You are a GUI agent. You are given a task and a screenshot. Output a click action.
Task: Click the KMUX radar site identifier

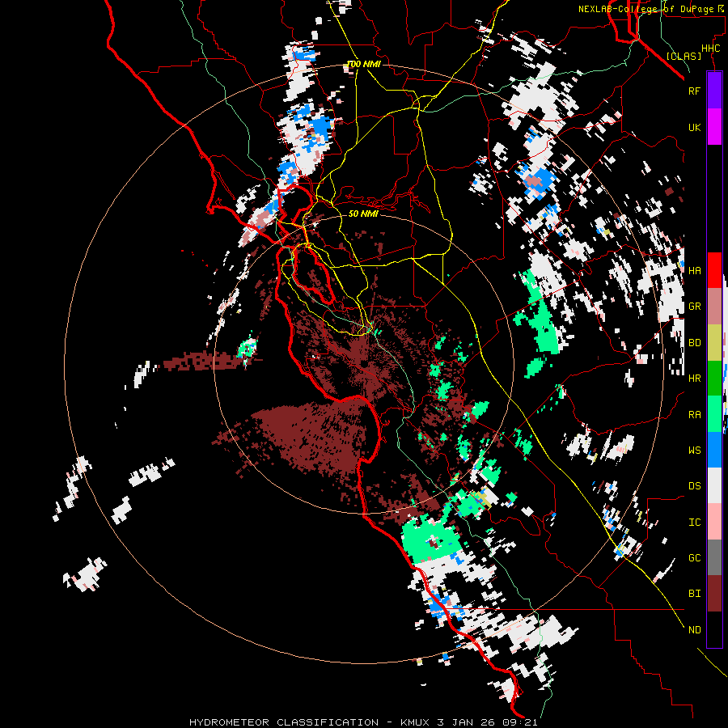point(416,722)
